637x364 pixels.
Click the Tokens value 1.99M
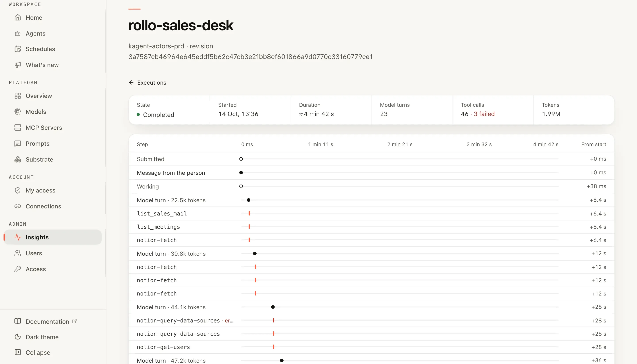pyautogui.click(x=551, y=114)
